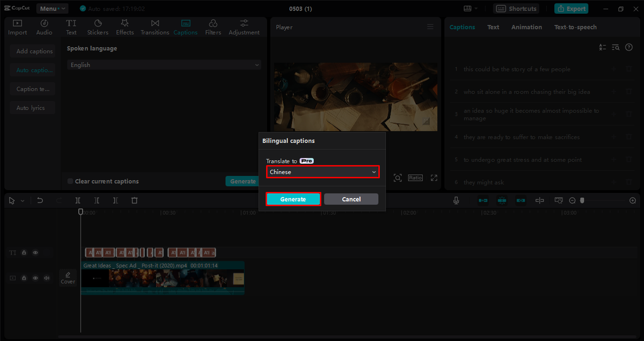Open timeline preview thumbnail settings icon
This screenshot has width=644, height=341.
[x=558, y=200]
